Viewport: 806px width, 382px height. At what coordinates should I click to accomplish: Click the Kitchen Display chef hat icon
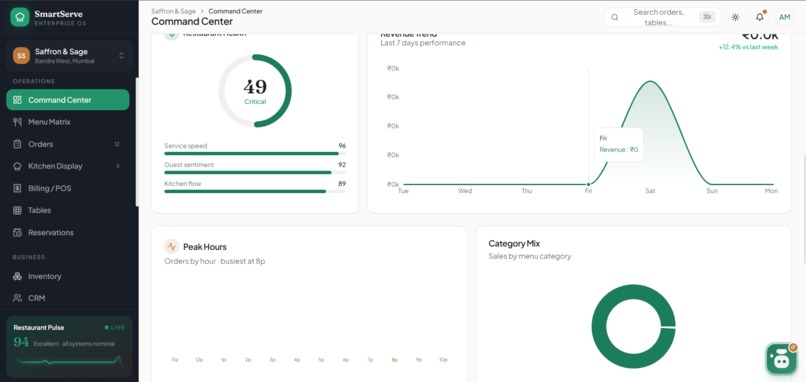[x=17, y=166]
